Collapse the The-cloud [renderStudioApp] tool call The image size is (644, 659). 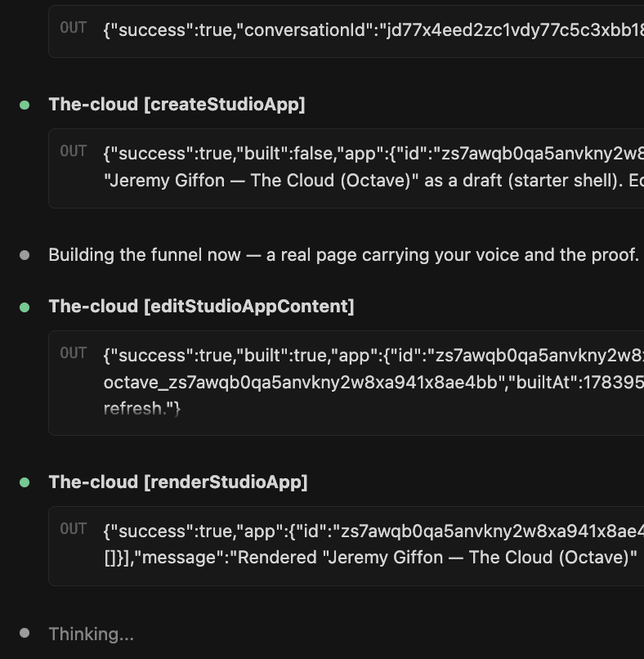coord(178,482)
